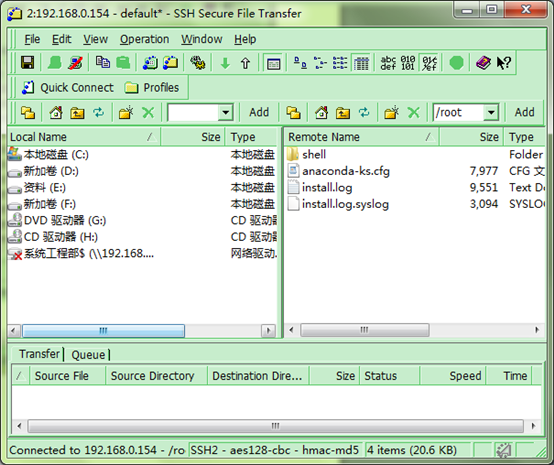This screenshot has width=554, height=465.
Task: Open the Profiles button
Action: pos(152,88)
